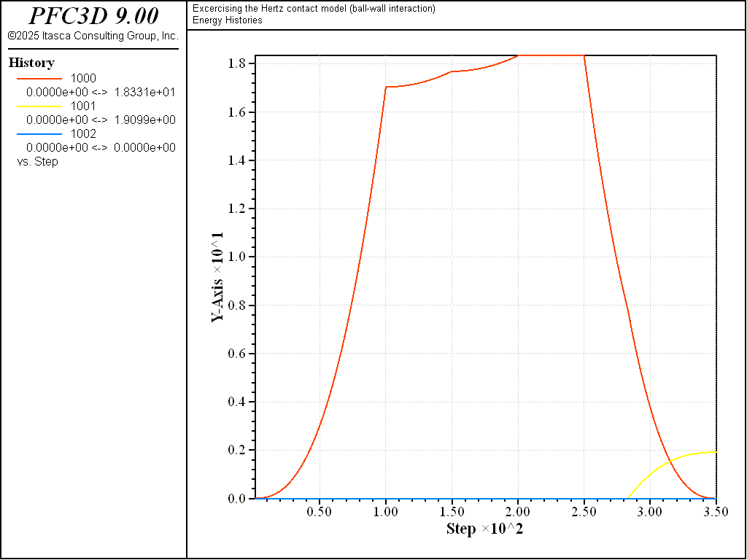Click the yellow line swatch for history 1001
Image resolution: width=747 pixels, height=560 pixels.
pos(39,106)
